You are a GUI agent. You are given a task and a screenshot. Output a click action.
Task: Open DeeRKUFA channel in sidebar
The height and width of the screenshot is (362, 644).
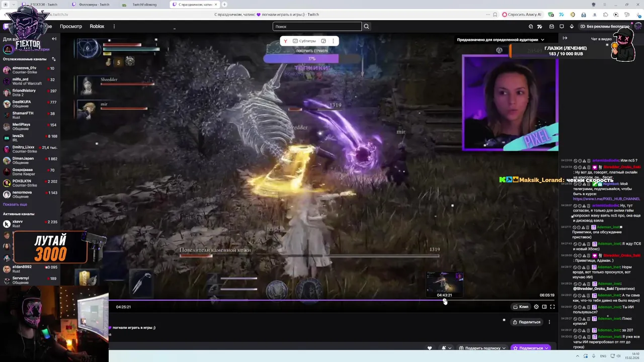30,104
